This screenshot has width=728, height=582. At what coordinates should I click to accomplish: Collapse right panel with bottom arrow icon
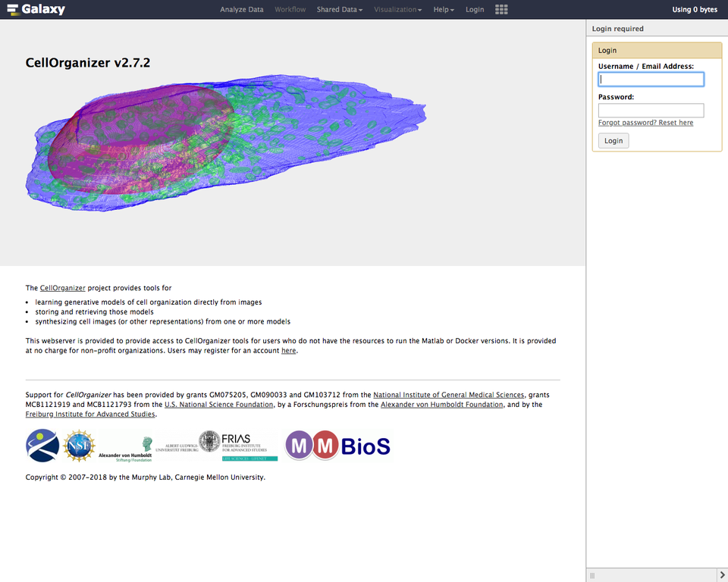(x=723, y=575)
